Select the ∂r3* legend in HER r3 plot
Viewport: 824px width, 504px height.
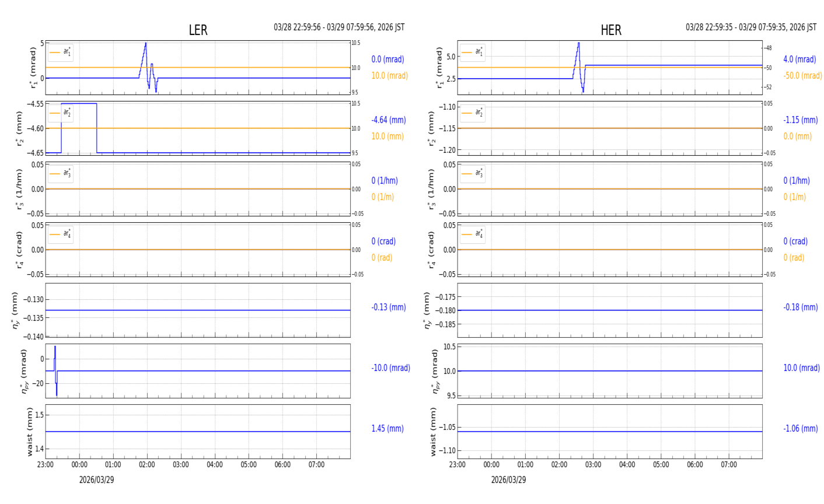pos(473,174)
